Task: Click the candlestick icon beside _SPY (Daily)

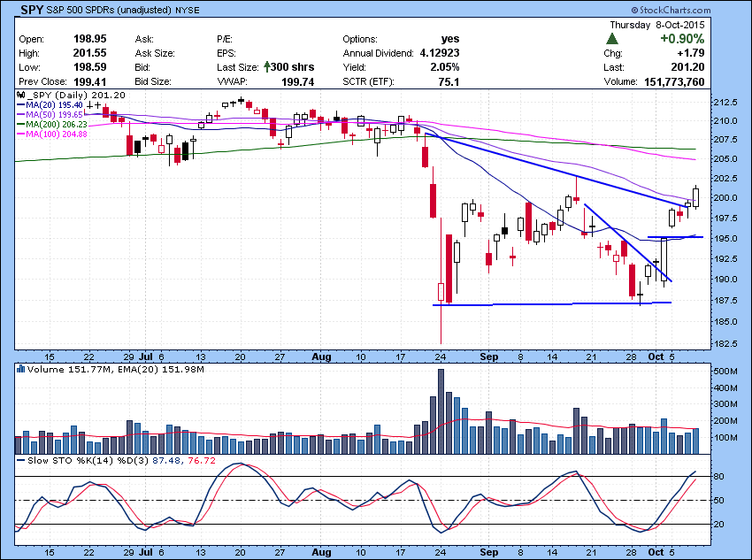Action: click(x=20, y=95)
